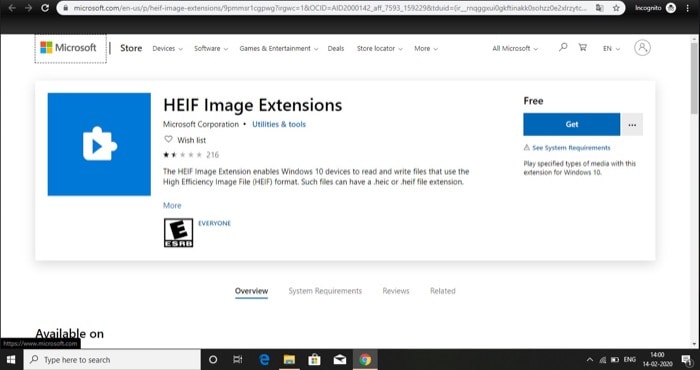Expand the Store locator menu
Image resolution: width=700 pixels, height=370 pixels.
click(x=379, y=49)
